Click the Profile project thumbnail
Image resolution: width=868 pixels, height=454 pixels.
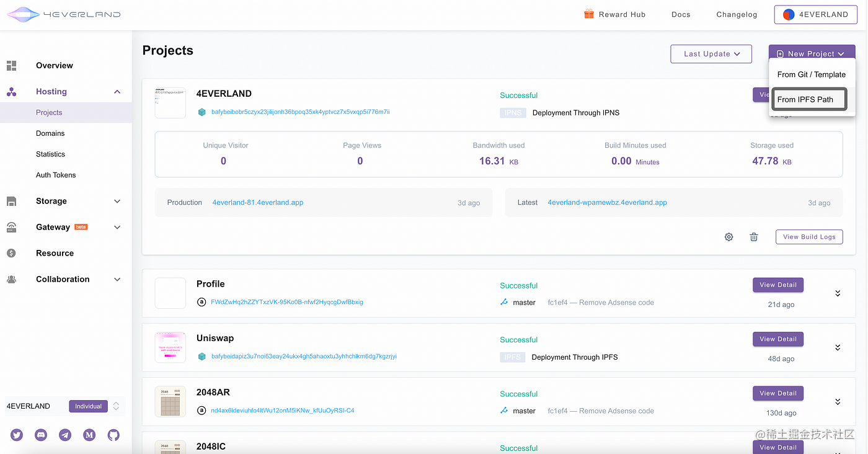tap(170, 293)
